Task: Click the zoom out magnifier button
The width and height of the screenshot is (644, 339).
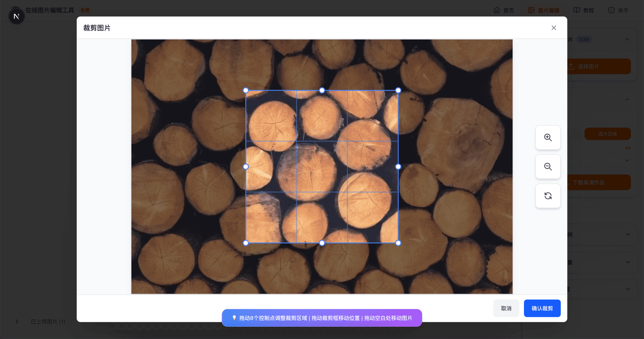Action: coord(548,167)
